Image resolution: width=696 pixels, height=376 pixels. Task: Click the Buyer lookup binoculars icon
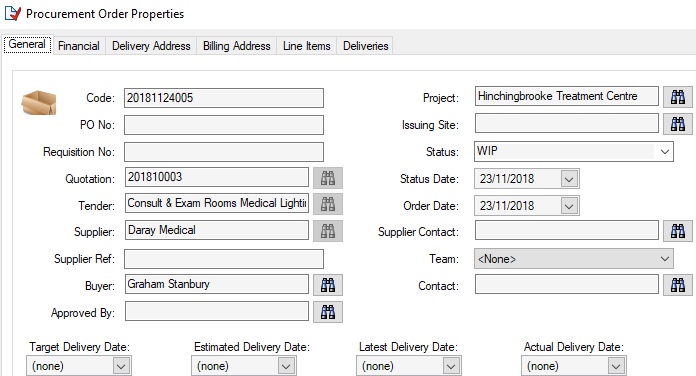[328, 285]
